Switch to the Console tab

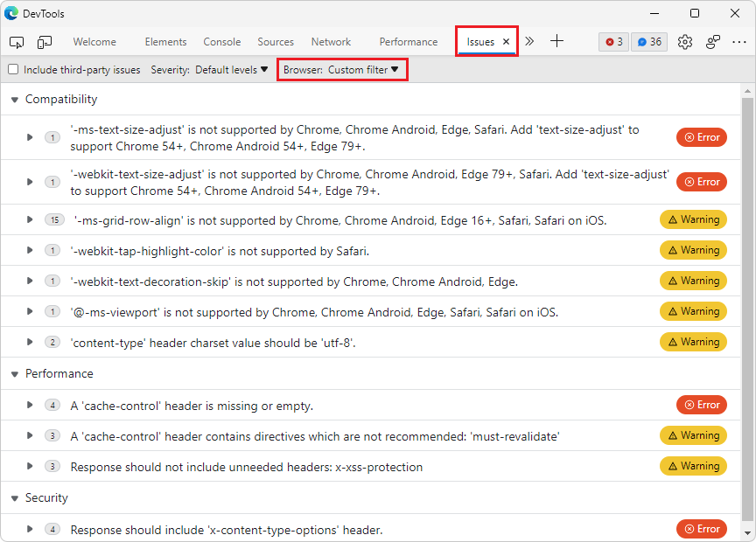pos(221,41)
